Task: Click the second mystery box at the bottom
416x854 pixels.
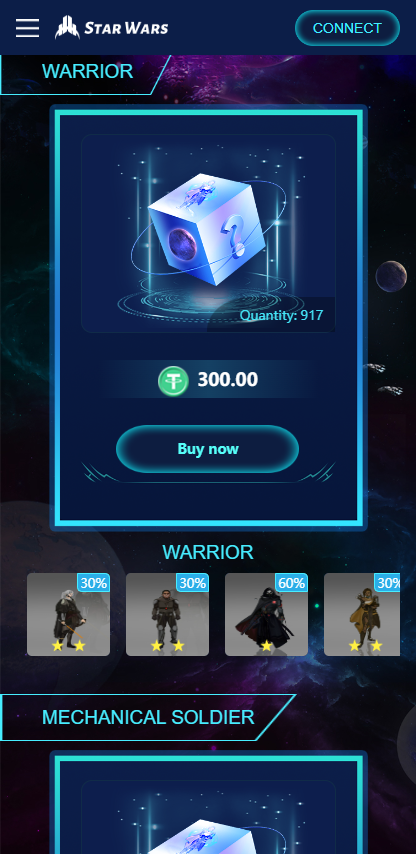Action: point(208,817)
